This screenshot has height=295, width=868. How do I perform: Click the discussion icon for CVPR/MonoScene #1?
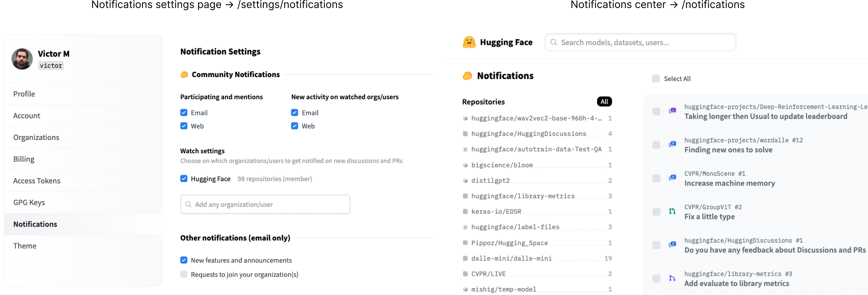tap(672, 178)
